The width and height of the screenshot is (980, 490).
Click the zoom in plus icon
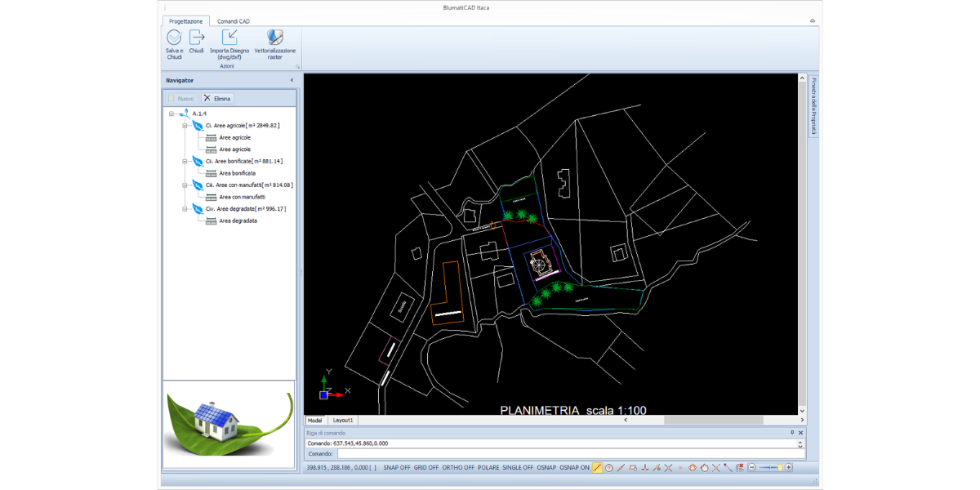[789, 467]
